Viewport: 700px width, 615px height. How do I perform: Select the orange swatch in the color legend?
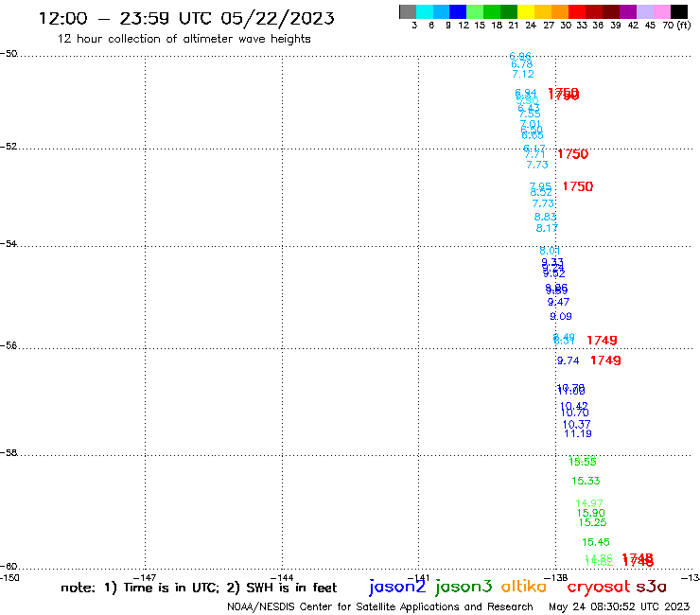click(x=560, y=11)
